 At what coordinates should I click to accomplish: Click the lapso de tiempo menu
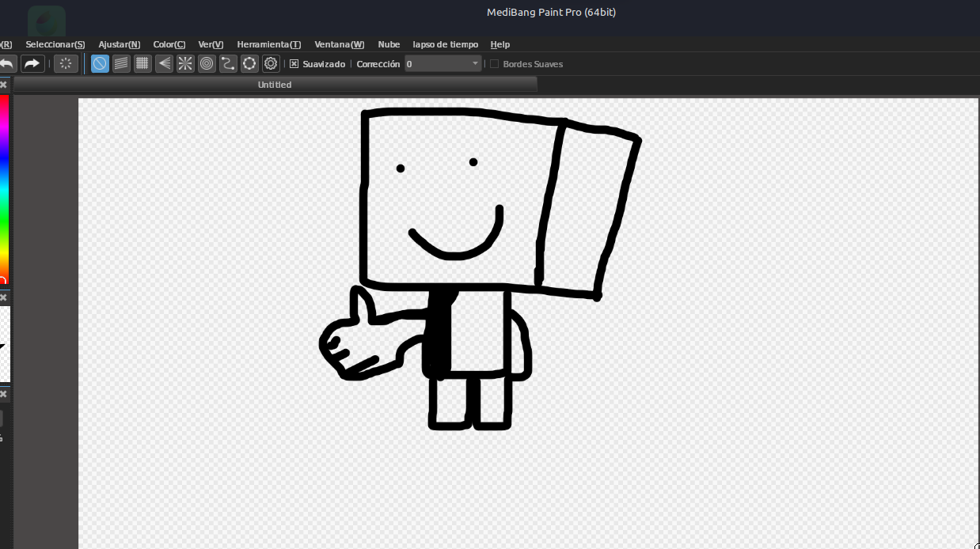click(x=445, y=44)
